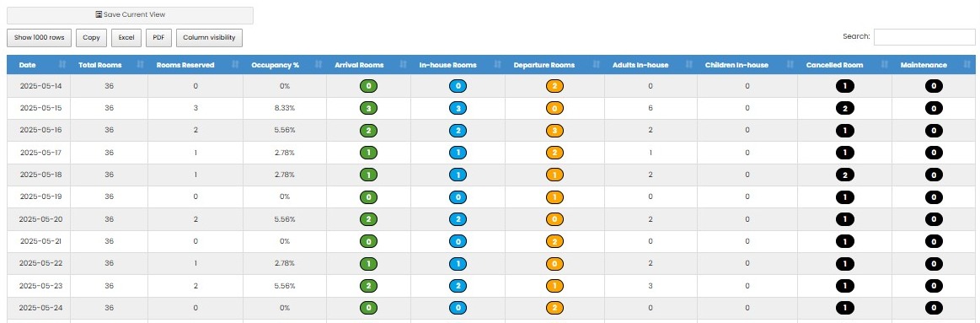This screenshot has width=980, height=323.
Task: Click orange departure badge for 2025-05-16
Action: tap(554, 130)
